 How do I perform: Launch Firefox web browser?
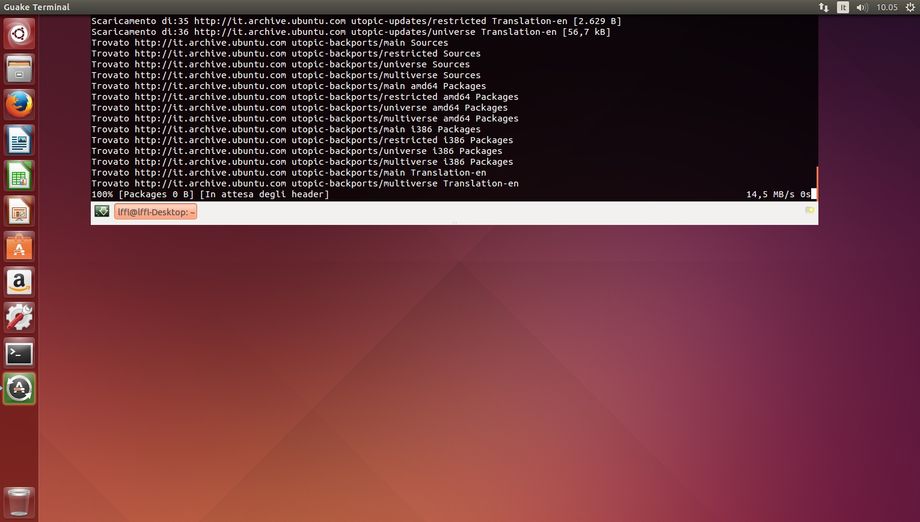[x=19, y=104]
